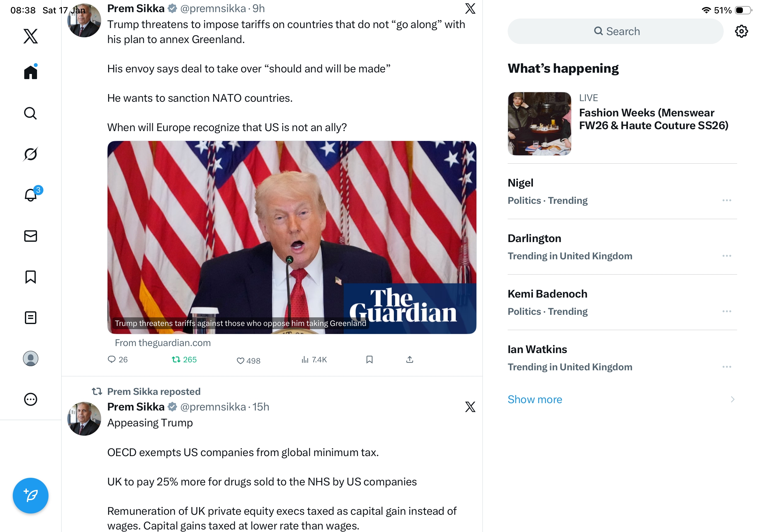Open Bookmarks in the sidebar
The height and width of the screenshot is (532, 762).
31,277
